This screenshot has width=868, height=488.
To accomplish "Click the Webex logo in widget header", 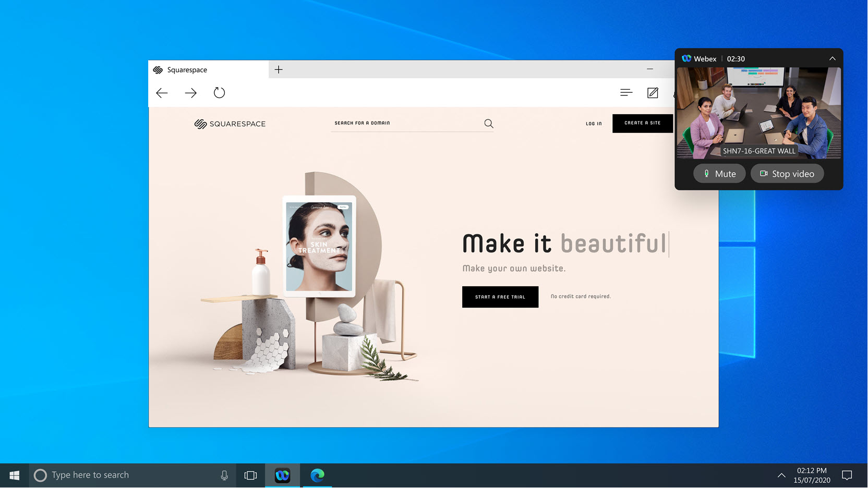I will pyautogui.click(x=686, y=58).
